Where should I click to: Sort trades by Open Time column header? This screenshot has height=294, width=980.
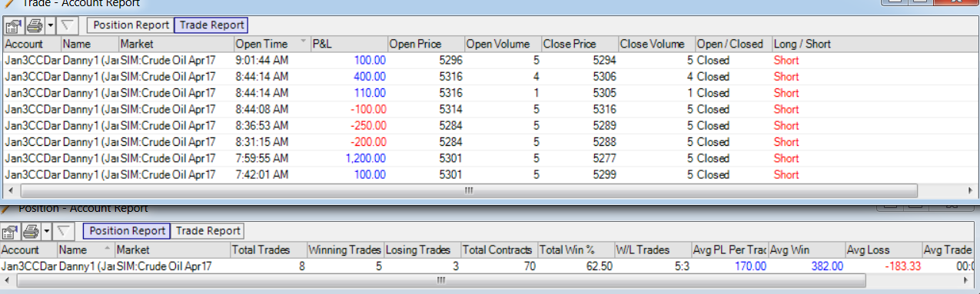pos(271,44)
